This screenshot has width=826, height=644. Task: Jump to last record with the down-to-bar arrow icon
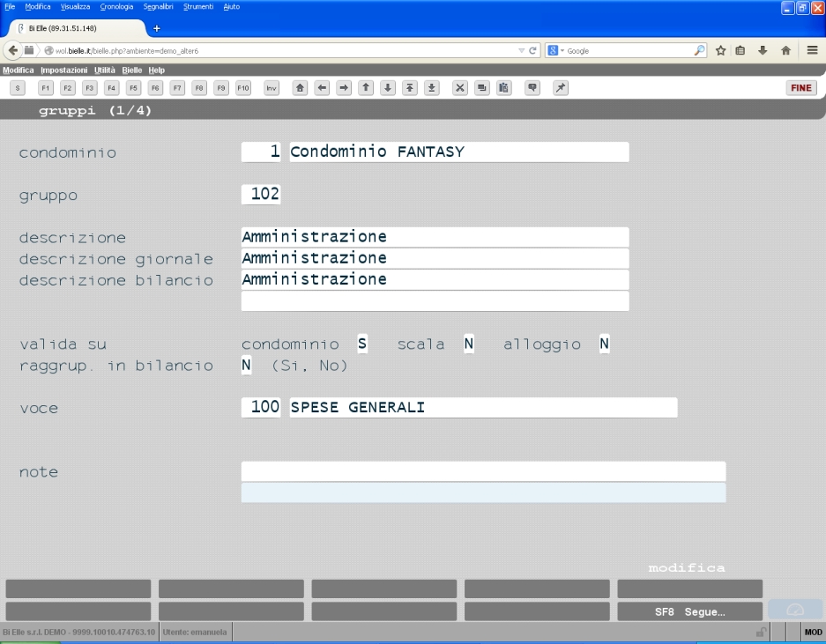coord(431,88)
